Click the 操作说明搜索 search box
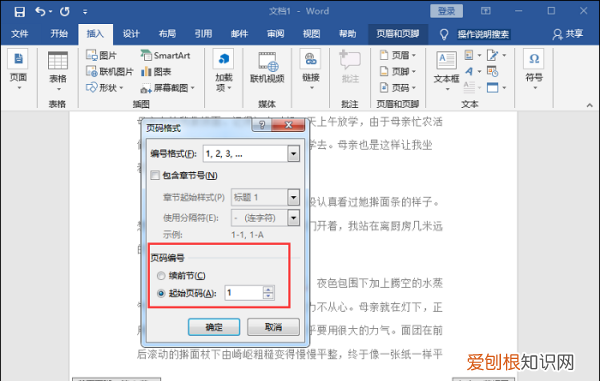The width and height of the screenshot is (600, 381). click(x=483, y=34)
